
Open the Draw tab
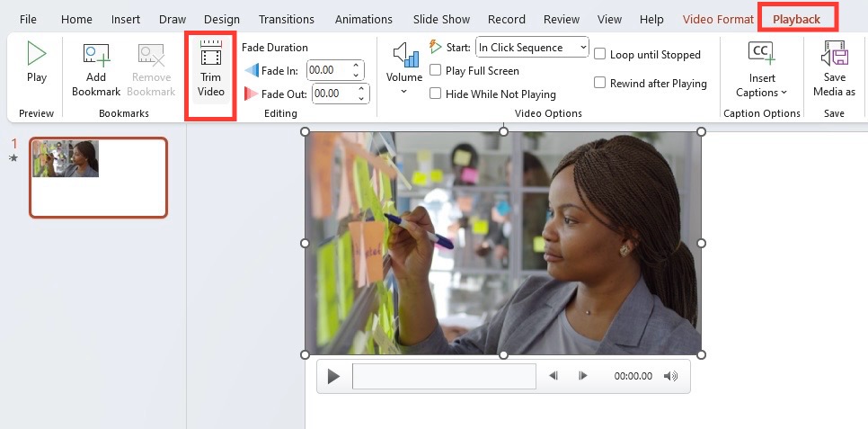[x=173, y=20]
